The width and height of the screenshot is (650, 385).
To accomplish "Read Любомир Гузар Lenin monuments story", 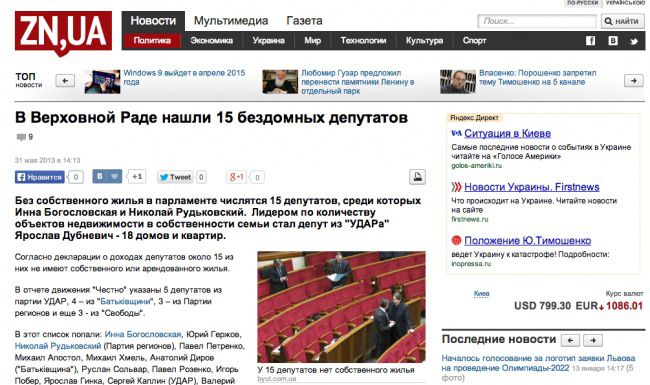I will click(x=357, y=82).
